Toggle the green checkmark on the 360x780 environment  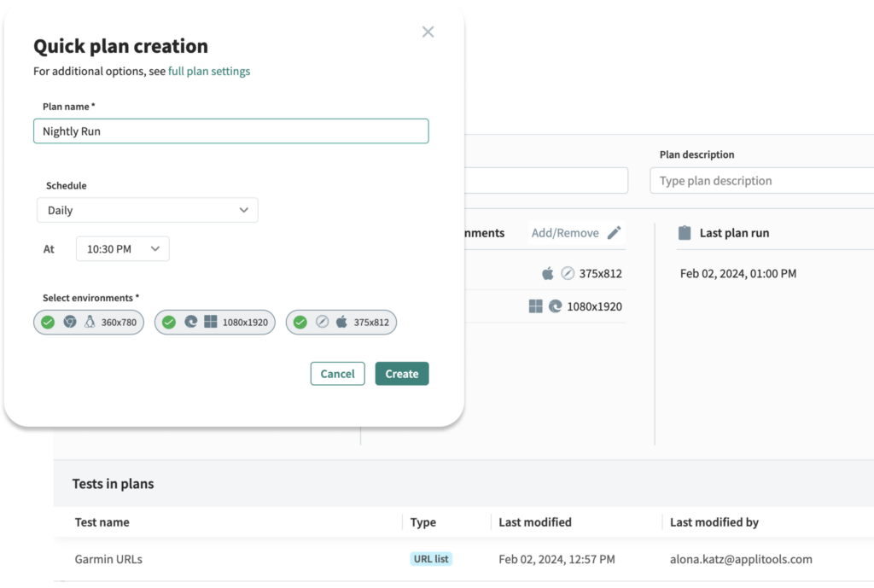tap(48, 322)
